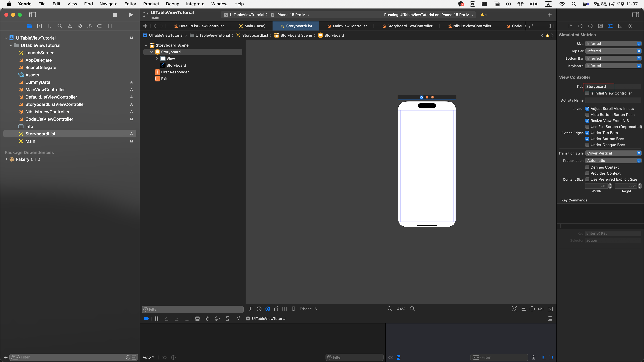Show the connections inspector
Viewport: 644px width, 362px height.
pyautogui.click(x=631, y=26)
